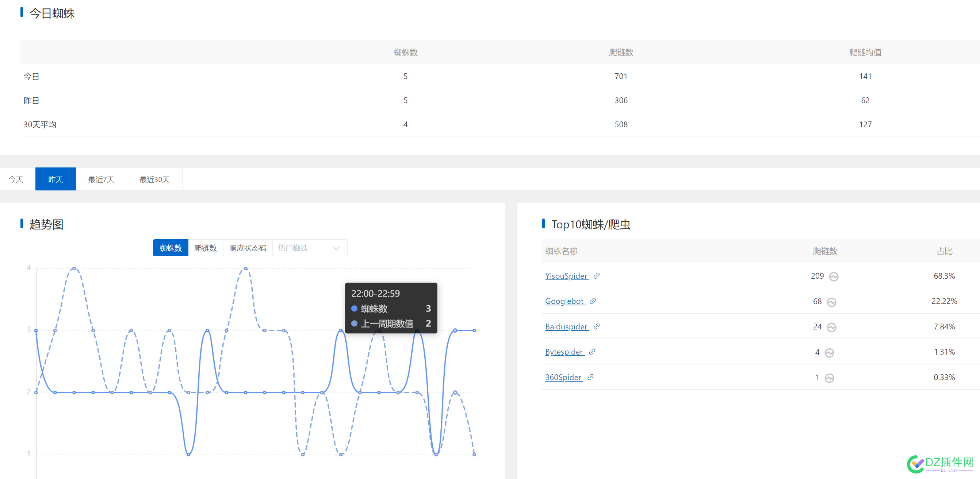Viewport: 980px width, 479px height.
Task: Click the rightmost solid chart data point
Action: pyautogui.click(x=474, y=331)
